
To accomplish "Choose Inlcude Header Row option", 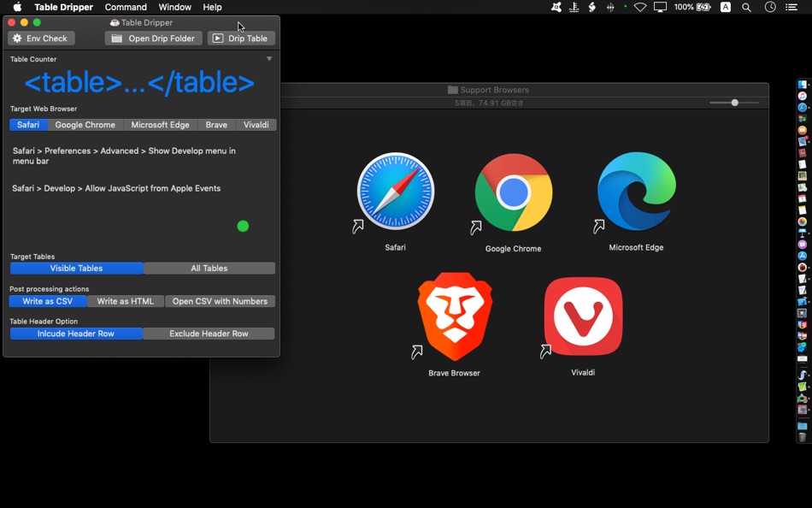I will pos(75,334).
